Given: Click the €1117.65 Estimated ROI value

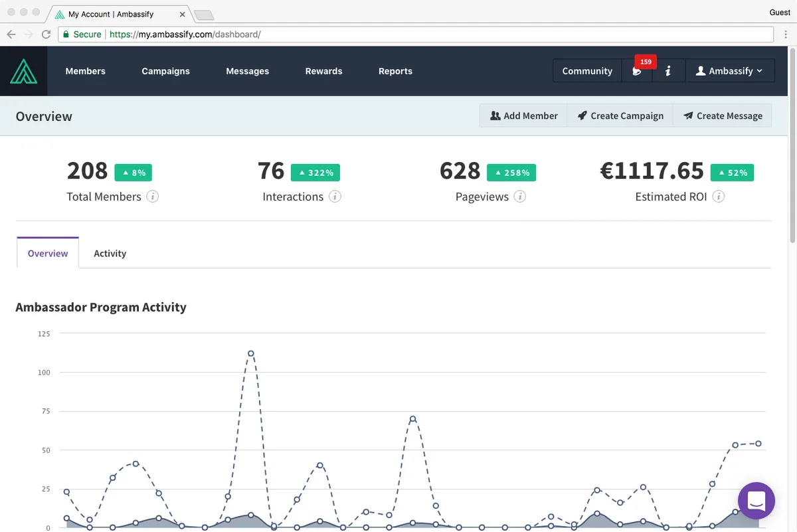Looking at the screenshot, I should tap(652, 171).
